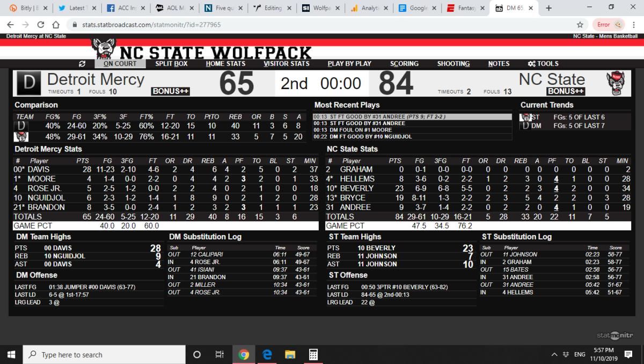Open the Scoring view
Viewport: 644px width, 364px height.
[404, 64]
